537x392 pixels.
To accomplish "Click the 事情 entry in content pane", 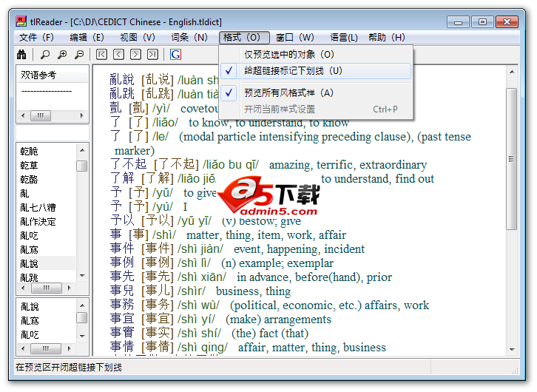I will click(122, 347).
